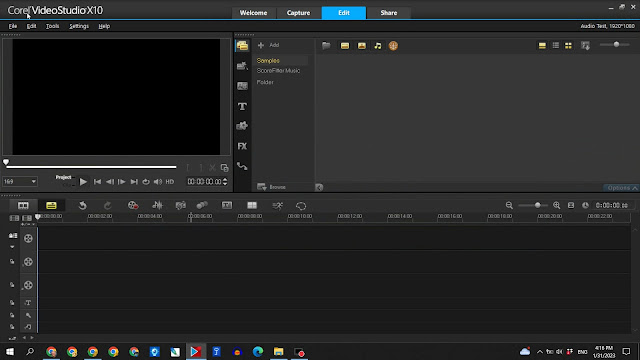Toggle lock on Title track
640x360 pixels.
(x=12, y=303)
